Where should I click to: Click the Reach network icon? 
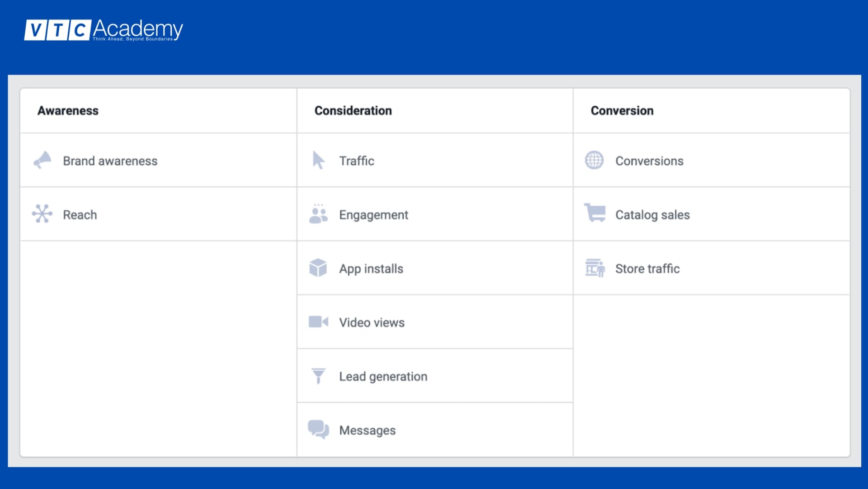(x=42, y=214)
